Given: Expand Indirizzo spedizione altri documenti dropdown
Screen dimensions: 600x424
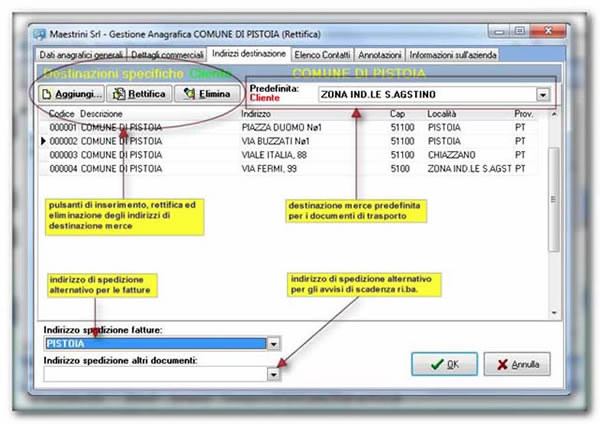Looking at the screenshot, I should [274, 373].
